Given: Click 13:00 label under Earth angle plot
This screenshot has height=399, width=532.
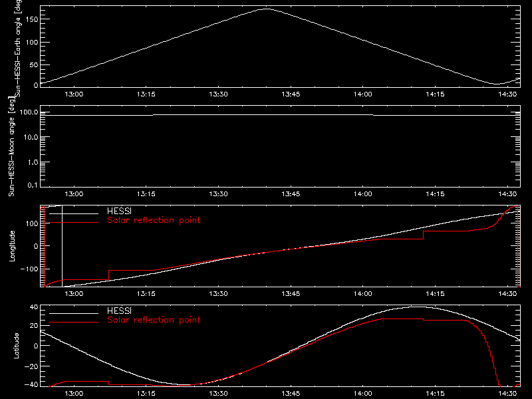Looking at the screenshot, I should point(74,94).
